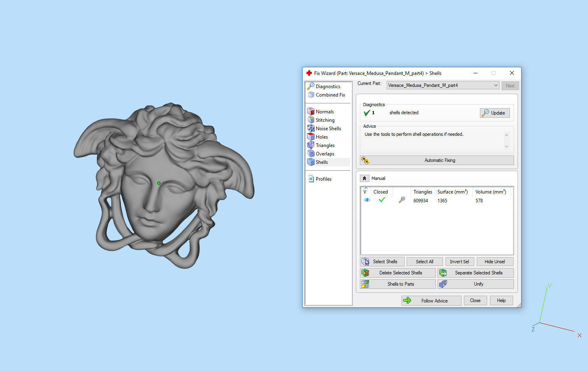Open the Diagnostics page
This screenshot has height=371, width=588.
327,87
